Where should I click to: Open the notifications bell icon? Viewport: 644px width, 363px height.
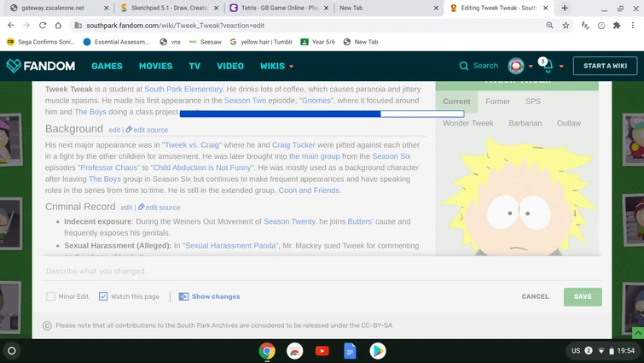coord(548,66)
